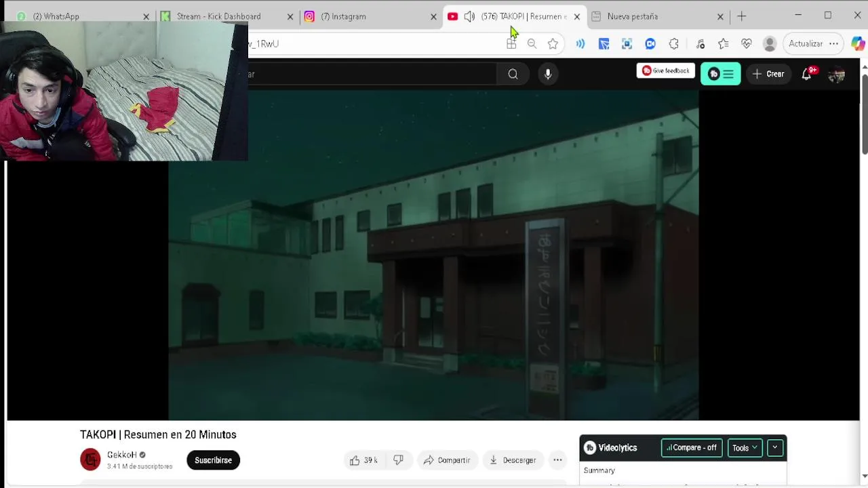
Task: Click the Actualizar update button
Action: click(806, 43)
